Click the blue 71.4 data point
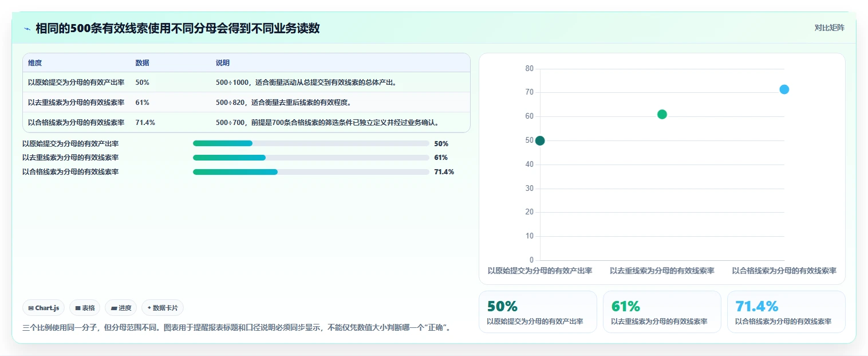 (x=784, y=89)
